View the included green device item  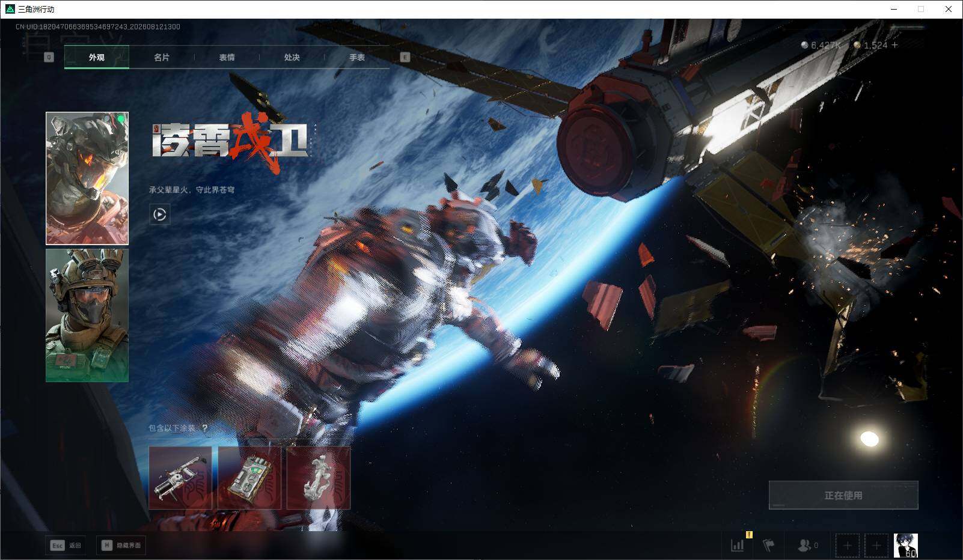pos(249,478)
